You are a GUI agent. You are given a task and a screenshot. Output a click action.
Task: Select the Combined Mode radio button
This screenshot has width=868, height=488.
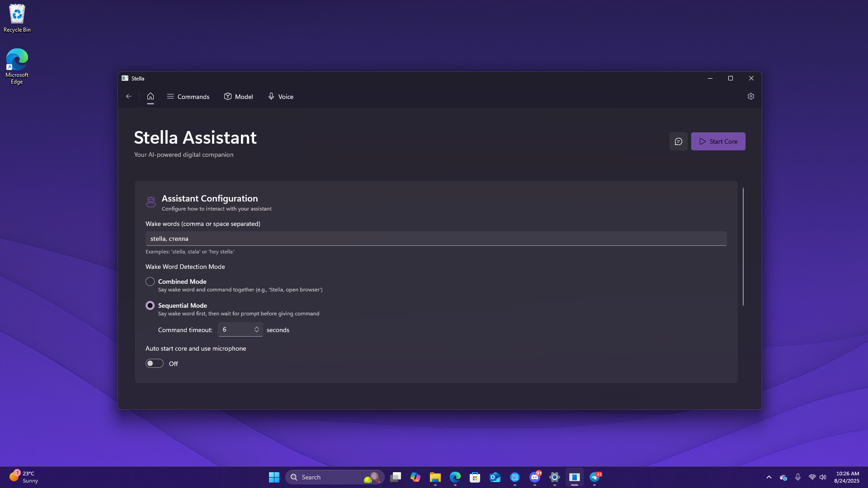(x=150, y=281)
